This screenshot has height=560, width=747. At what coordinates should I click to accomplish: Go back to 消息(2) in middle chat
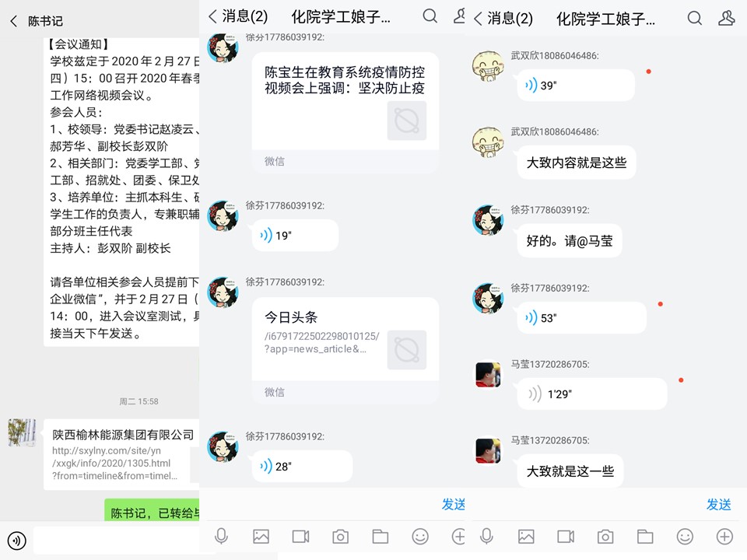coord(238,16)
